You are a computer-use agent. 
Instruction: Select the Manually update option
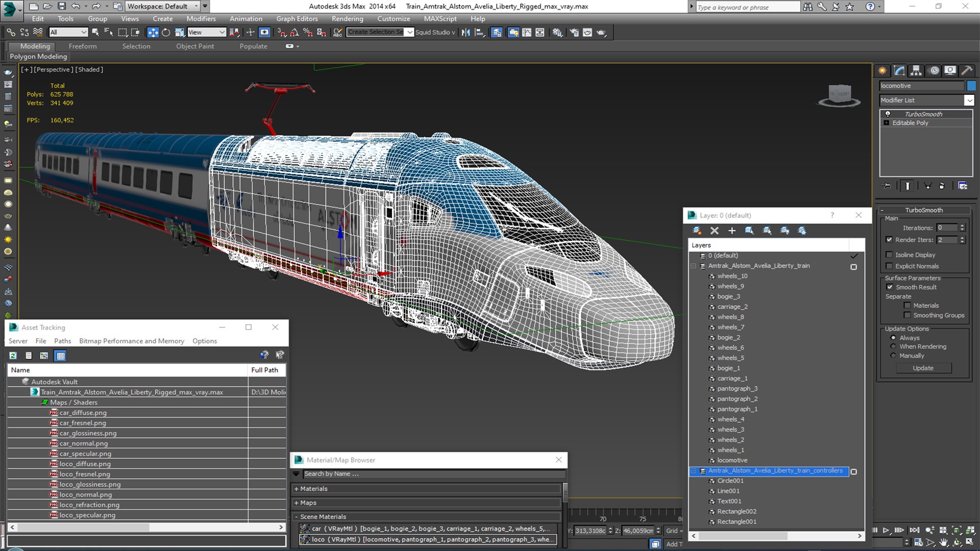click(x=893, y=356)
